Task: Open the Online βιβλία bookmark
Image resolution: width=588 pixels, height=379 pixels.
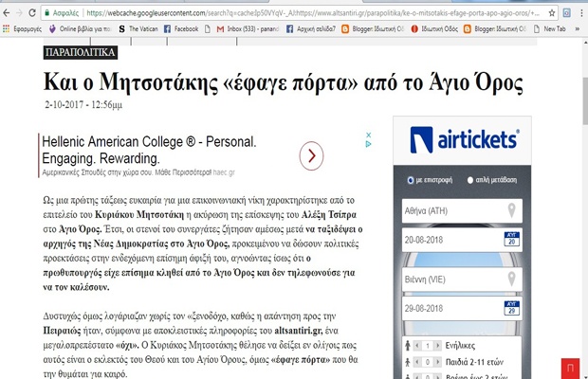Action: click(80, 28)
